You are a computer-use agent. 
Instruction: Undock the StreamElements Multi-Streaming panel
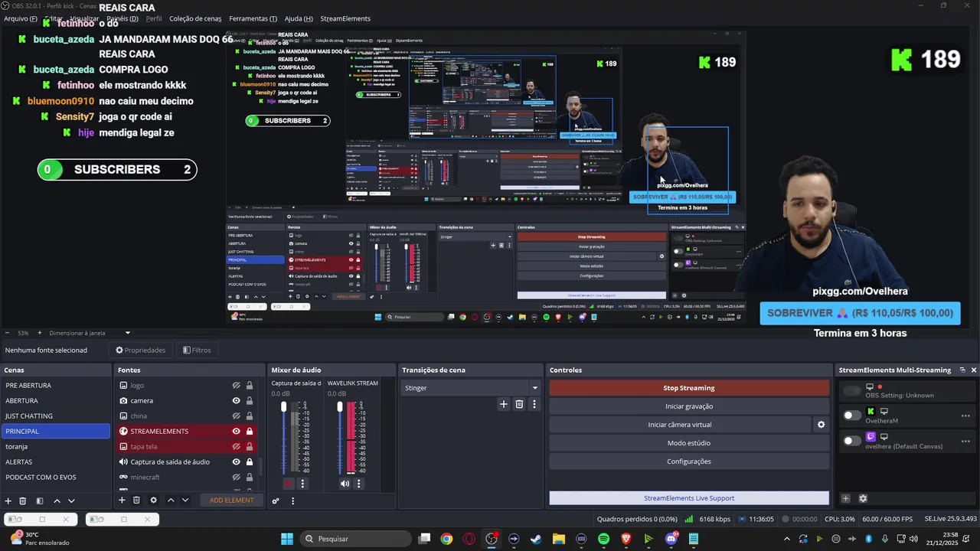pyautogui.click(x=962, y=370)
